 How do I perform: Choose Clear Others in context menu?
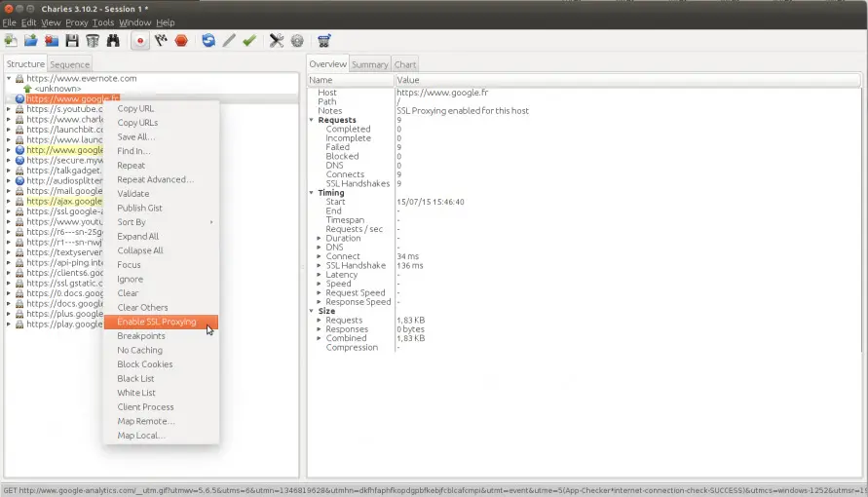tap(161, 307)
